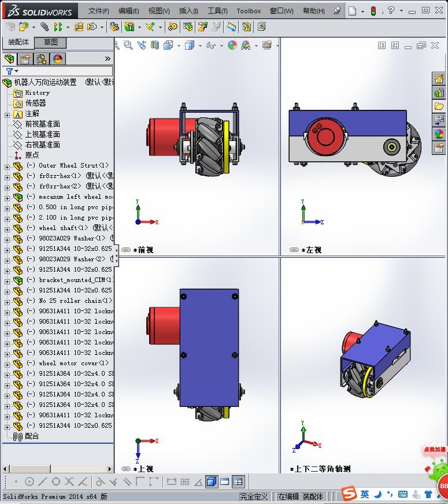The width and height of the screenshot is (448, 504).
Task: Expand the wheel motor cover<1> node
Action: pyautogui.click(x=7, y=365)
